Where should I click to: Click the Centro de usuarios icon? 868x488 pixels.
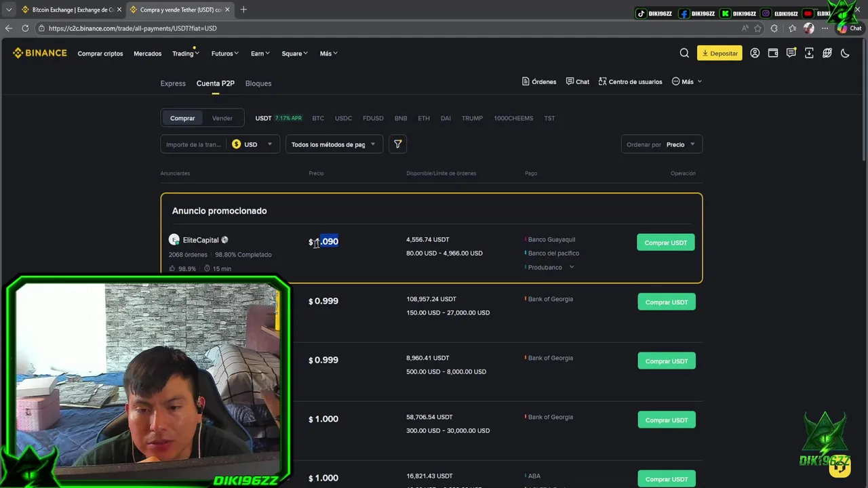602,81
